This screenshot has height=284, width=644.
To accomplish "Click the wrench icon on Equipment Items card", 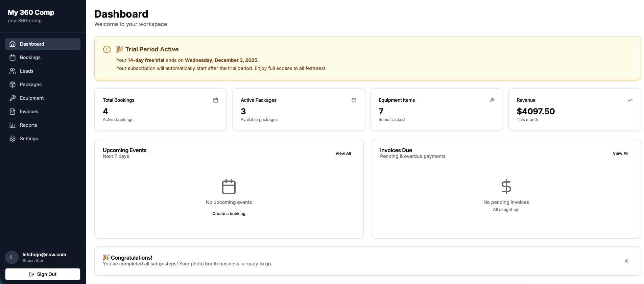I will click(492, 100).
